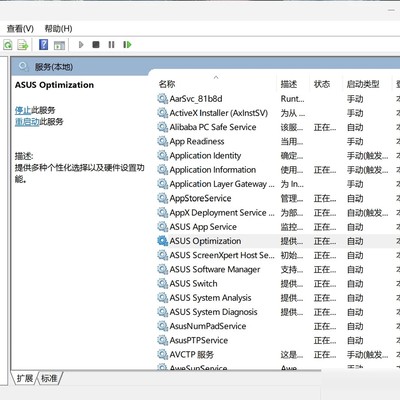The width and height of the screenshot is (400, 400).
Task: Toggle the action pane toolbar icon
Action: click(x=59, y=45)
